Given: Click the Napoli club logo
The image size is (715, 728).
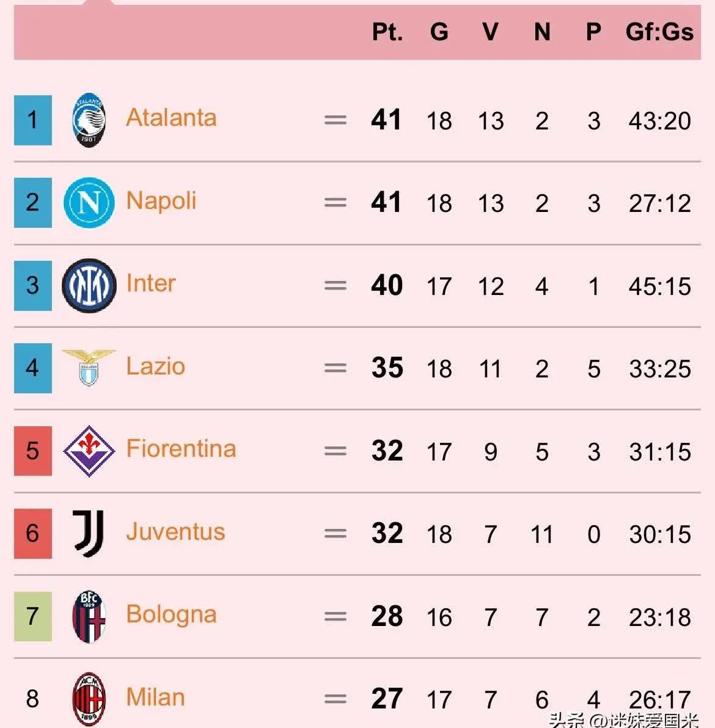Looking at the screenshot, I should [89, 203].
